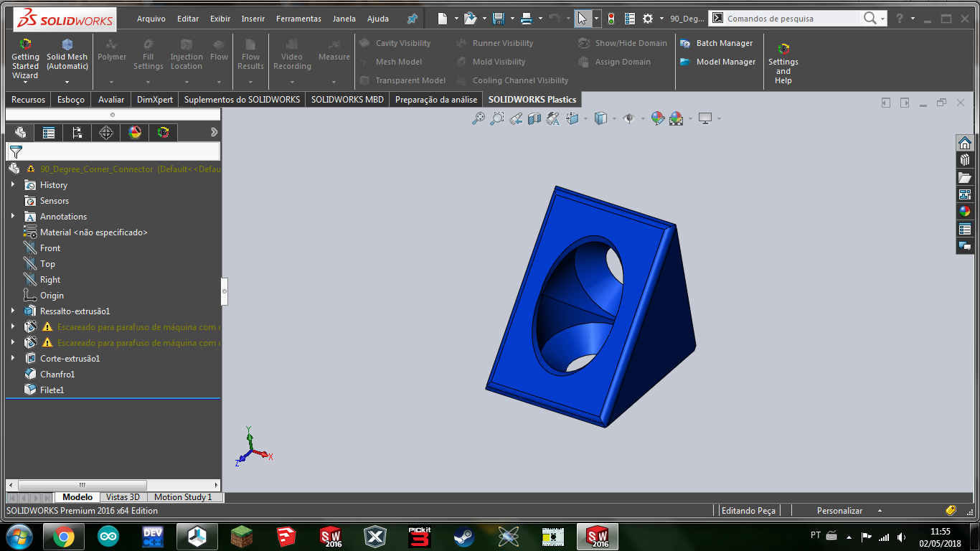This screenshot has width=980, height=551.
Task: Click the feature tree horizontal scrollbar
Action: click(83, 485)
